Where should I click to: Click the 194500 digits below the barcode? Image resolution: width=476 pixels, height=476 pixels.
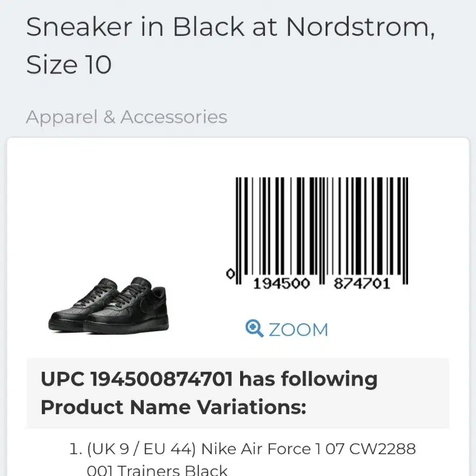[281, 284]
